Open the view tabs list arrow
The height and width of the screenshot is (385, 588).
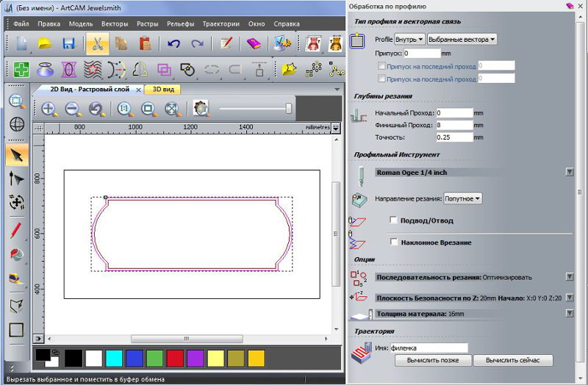tap(337, 89)
